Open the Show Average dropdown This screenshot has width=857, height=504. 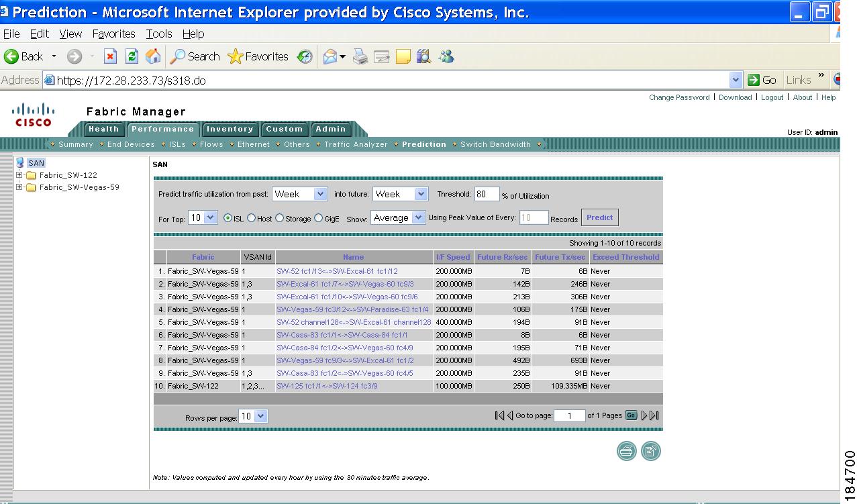398,217
